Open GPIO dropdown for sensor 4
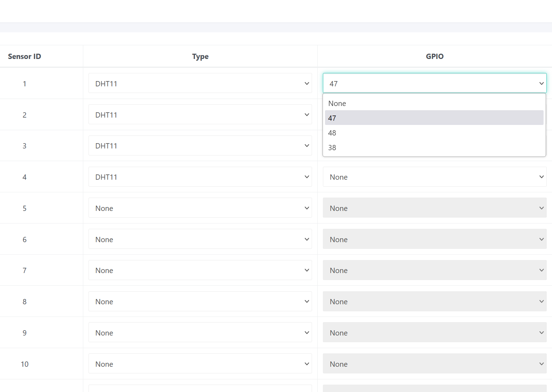 pos(434,177)
